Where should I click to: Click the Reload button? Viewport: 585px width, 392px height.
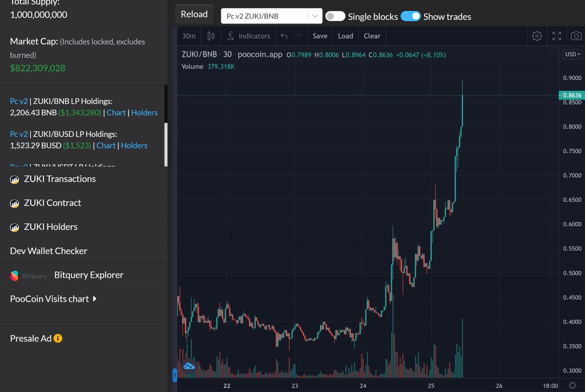pos(194,14)
